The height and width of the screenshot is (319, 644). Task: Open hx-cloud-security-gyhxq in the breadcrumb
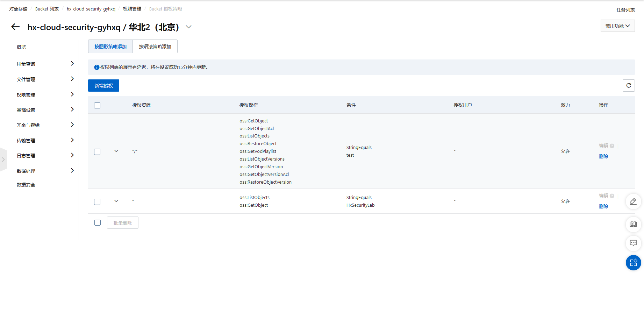(x=91, y=9)
